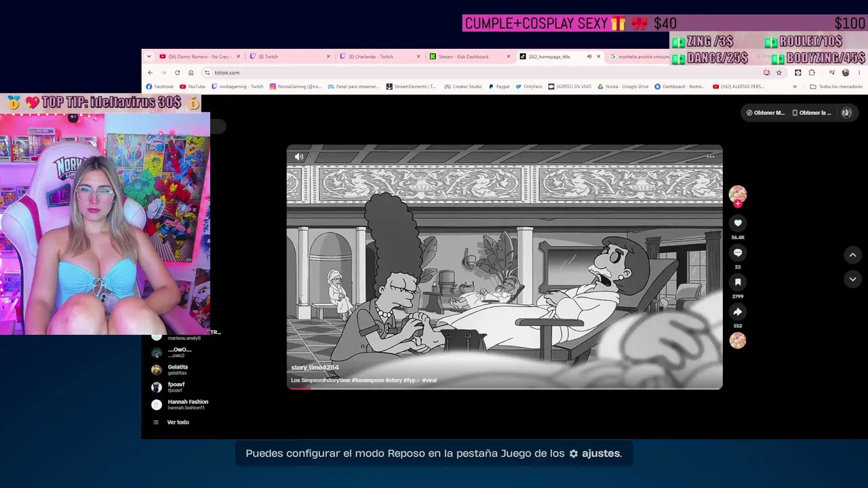
Task: Open the Chrome three-dot menu
Action: (859, 73)
